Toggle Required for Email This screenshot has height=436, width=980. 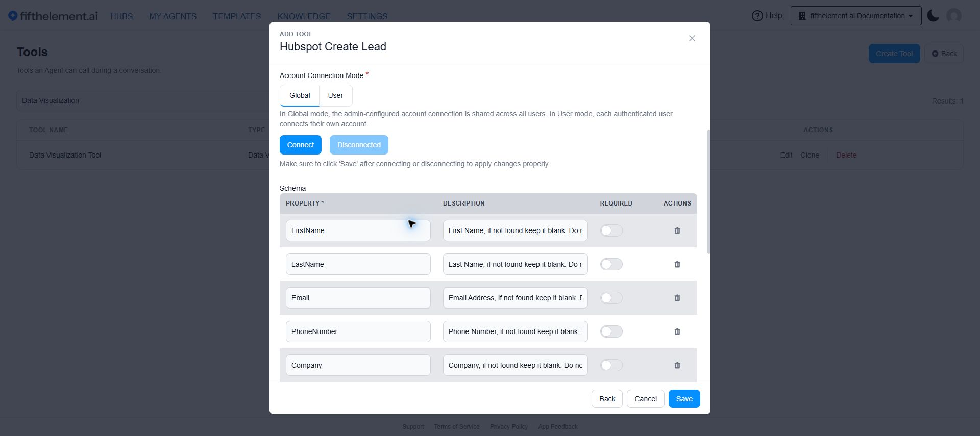611,298
